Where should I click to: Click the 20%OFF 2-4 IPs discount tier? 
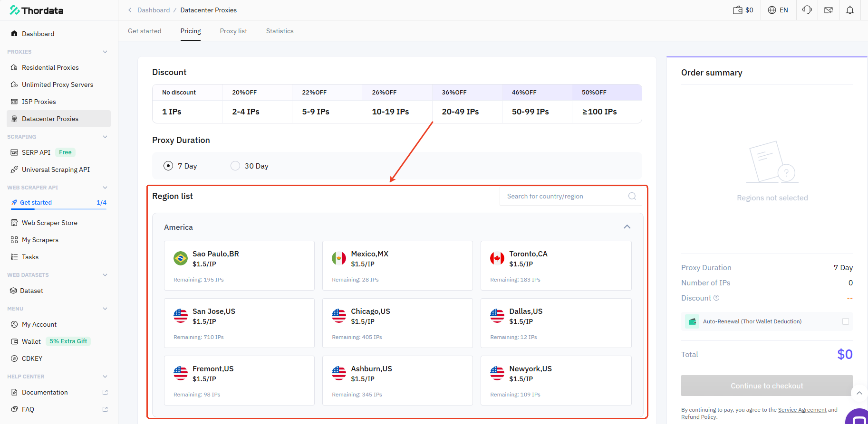tap(257, 104)
